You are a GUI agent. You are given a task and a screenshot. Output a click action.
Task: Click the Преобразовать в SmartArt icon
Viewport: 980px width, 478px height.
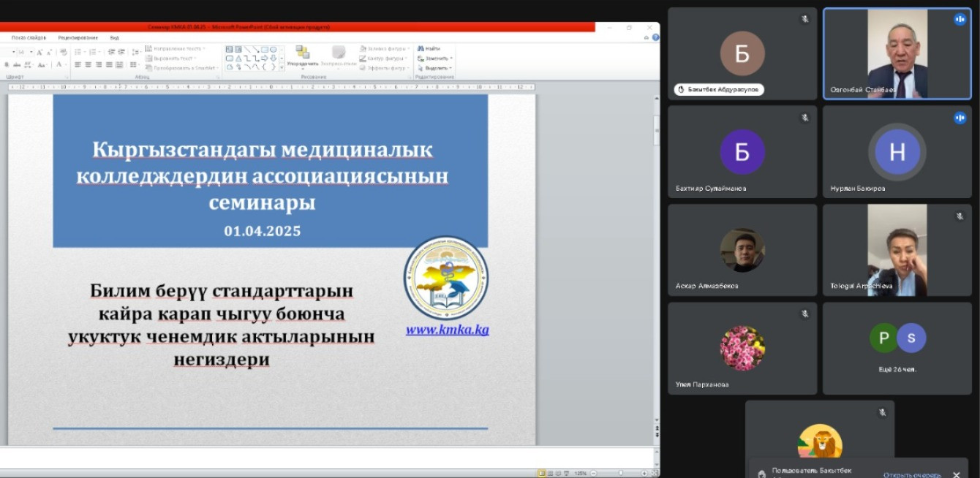click(x=149, y=68)
